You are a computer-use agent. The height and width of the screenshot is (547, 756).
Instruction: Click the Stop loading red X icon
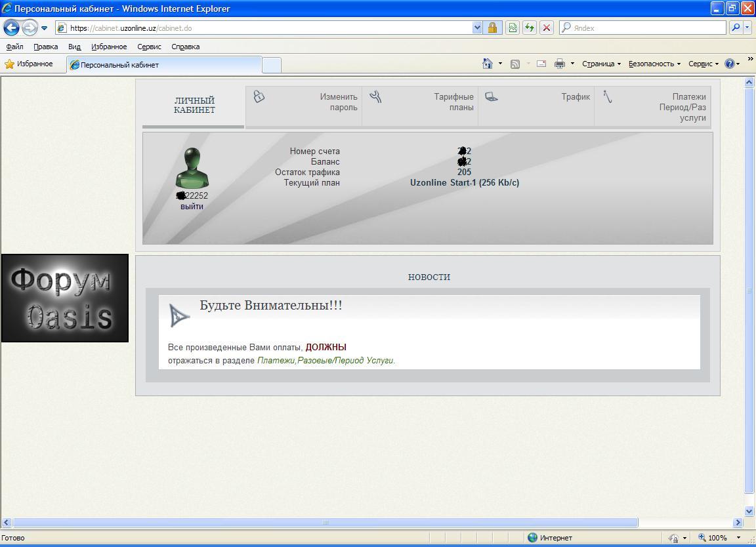(546, 28)
